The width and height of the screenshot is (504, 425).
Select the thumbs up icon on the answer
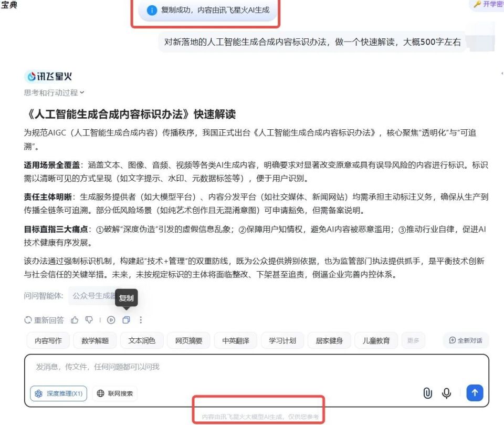[x=75, y=319]
